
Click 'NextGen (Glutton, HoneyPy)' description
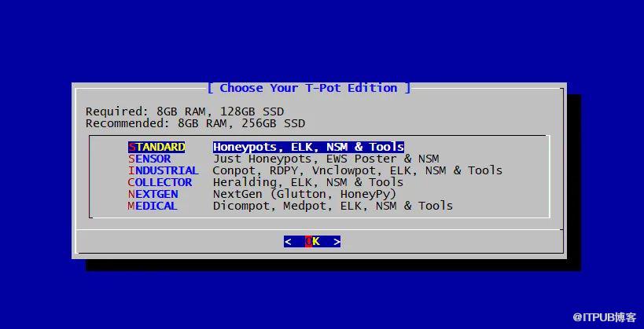tap(304, 194)
